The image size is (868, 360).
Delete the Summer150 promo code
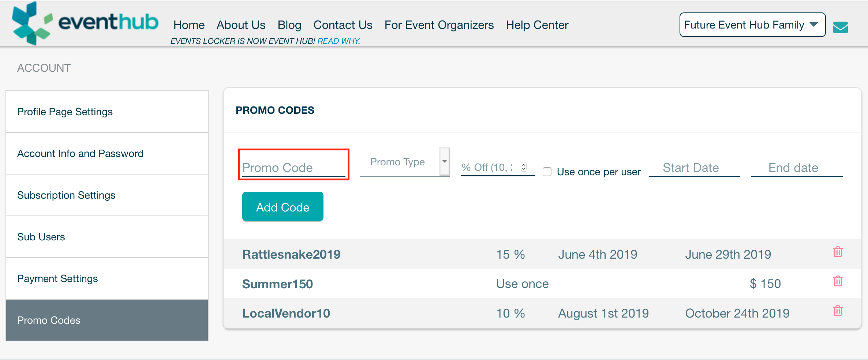pyautogui.click(x=838, y=281)
